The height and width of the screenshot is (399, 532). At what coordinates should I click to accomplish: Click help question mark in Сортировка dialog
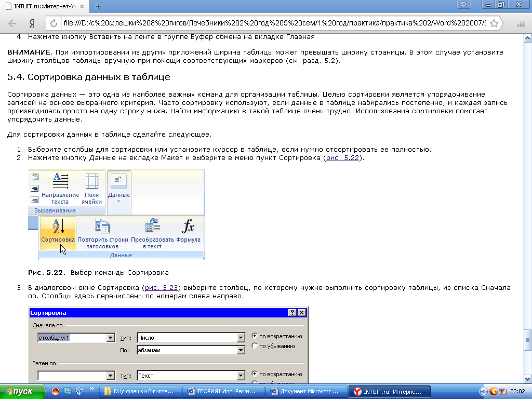(292, 312)
